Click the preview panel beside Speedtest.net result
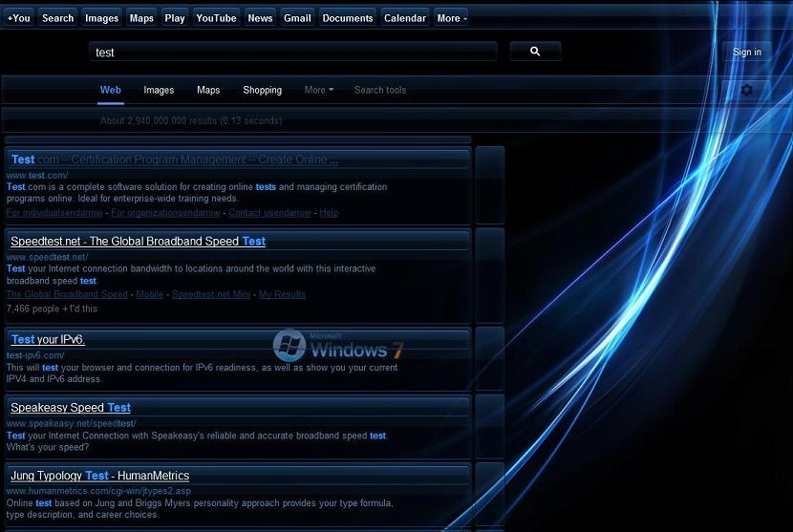Screen dimensions: 793x532 (x=489, y=276)
